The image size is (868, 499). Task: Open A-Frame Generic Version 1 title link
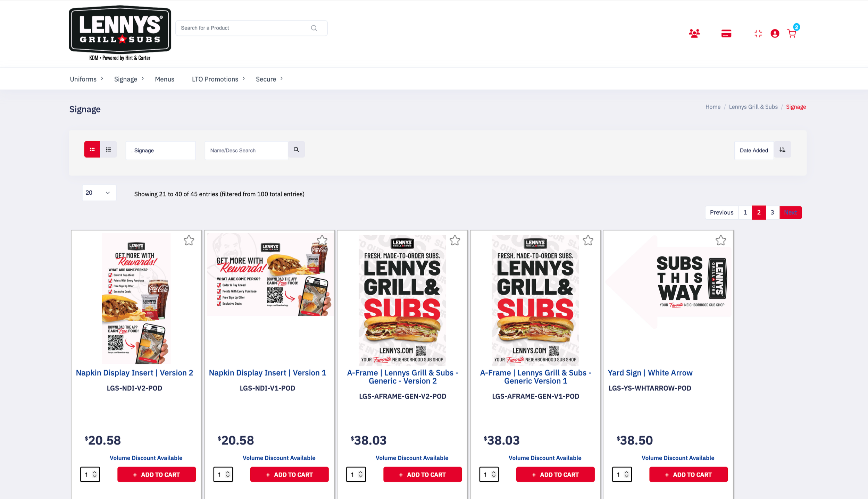point(536,377)
